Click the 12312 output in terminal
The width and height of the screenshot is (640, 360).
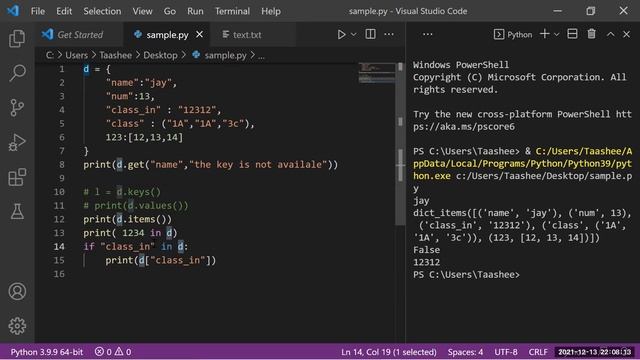pyautogui.click(x=427, y=262)
